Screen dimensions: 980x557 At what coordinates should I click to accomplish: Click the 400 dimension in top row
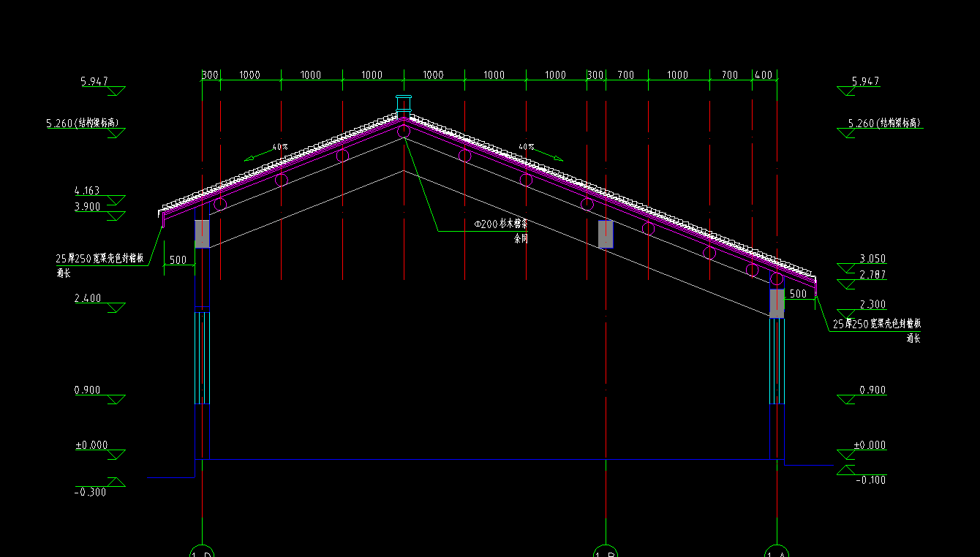pyautogui.click(x=764, y=75)
